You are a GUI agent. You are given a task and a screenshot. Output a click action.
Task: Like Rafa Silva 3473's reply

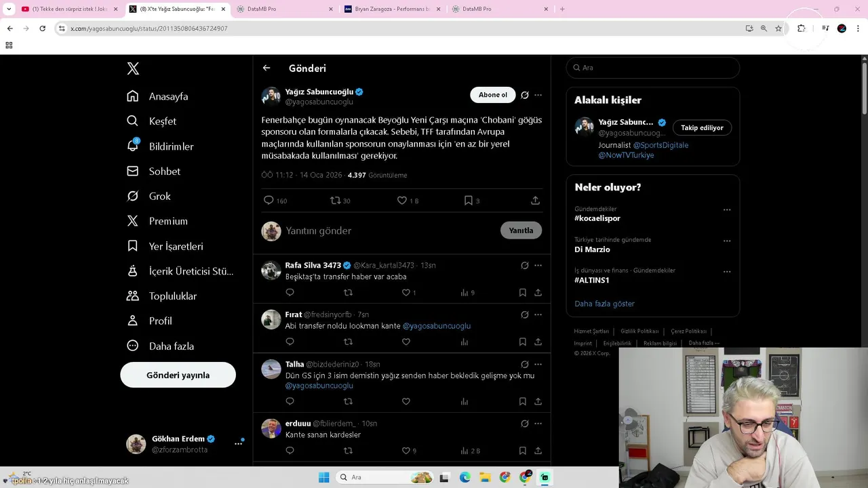pyautogui.click(x=409, y=293)
